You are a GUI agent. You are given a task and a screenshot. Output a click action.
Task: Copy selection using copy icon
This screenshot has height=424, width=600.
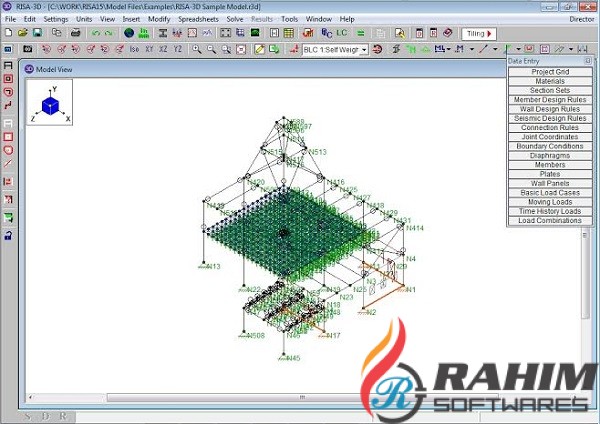[x=57, y=33]
